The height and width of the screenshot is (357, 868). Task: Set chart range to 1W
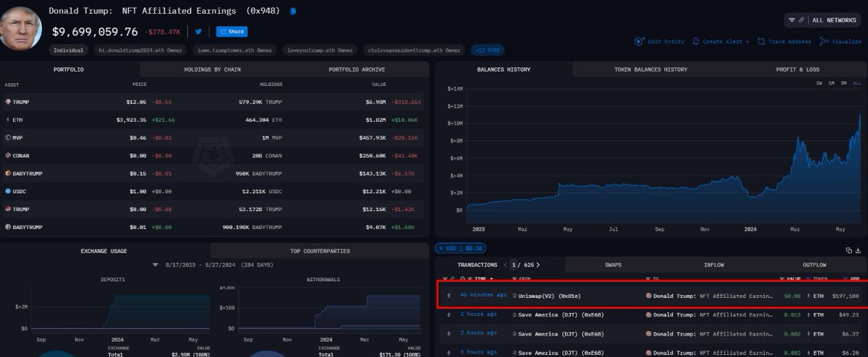[819, 83]
